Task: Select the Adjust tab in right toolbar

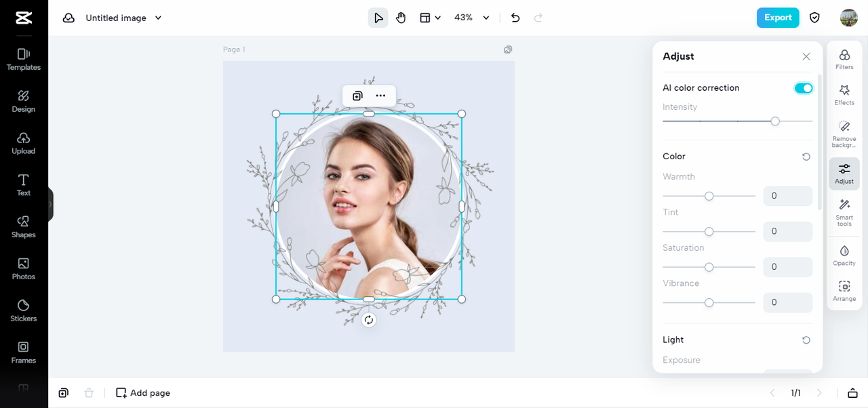Action: coord(844,174)
